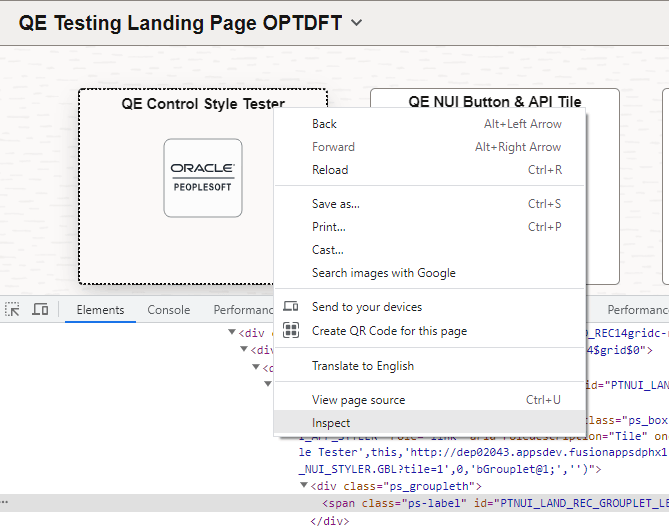Choose Send to your devices

[429, 307]
